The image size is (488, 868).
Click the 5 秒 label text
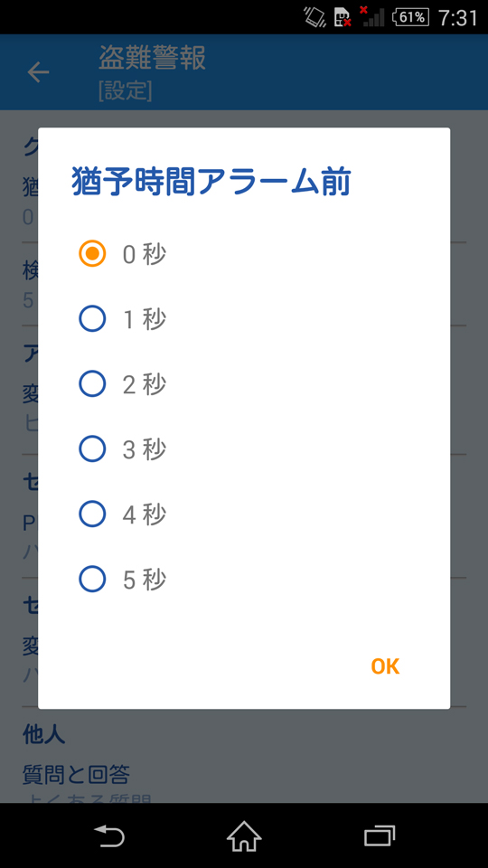tap(145, 580)
